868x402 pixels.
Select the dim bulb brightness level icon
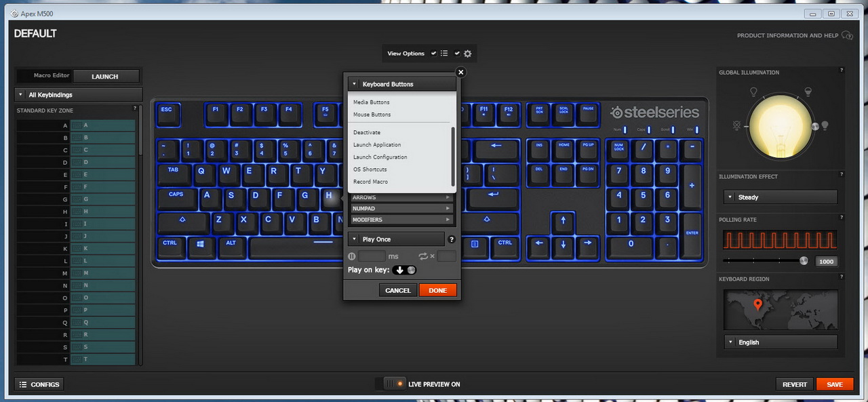tap(753, 91)
